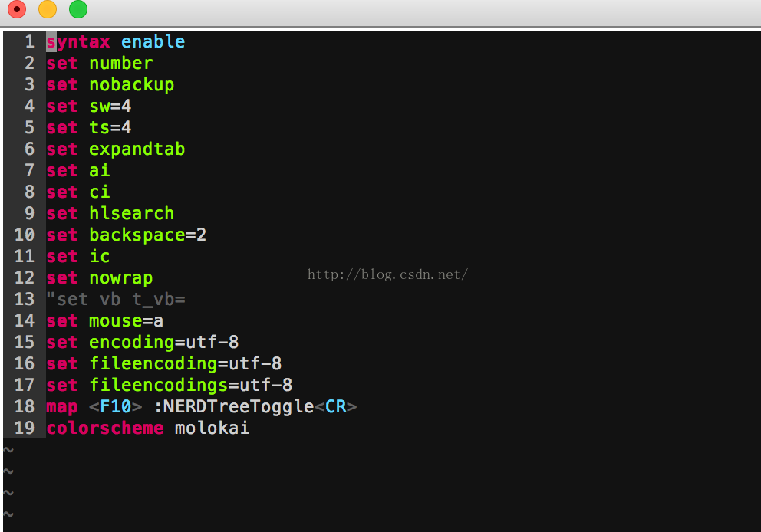Click 'fileencodings=utf-8' on line 17
This screenshot has width=761, height=532.
pyautogui.click(x=191, y=385)
